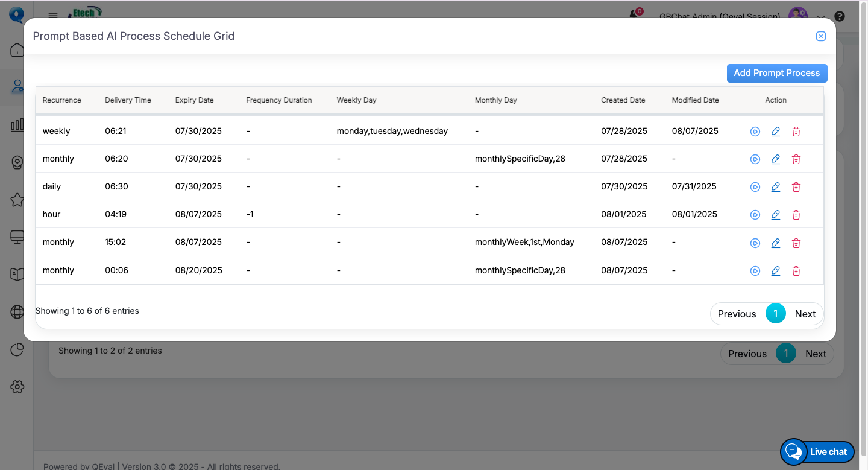Delete the daily 06:30 schedule row
Viewport: 868px width, 470px height.
(796, 187)
